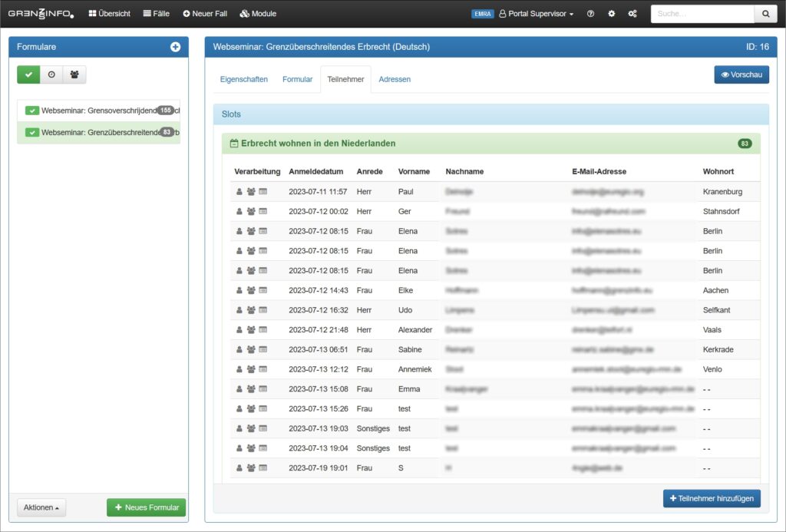
Task: Expand the Aktionen dropdown
Action: [x=41, y=507]
